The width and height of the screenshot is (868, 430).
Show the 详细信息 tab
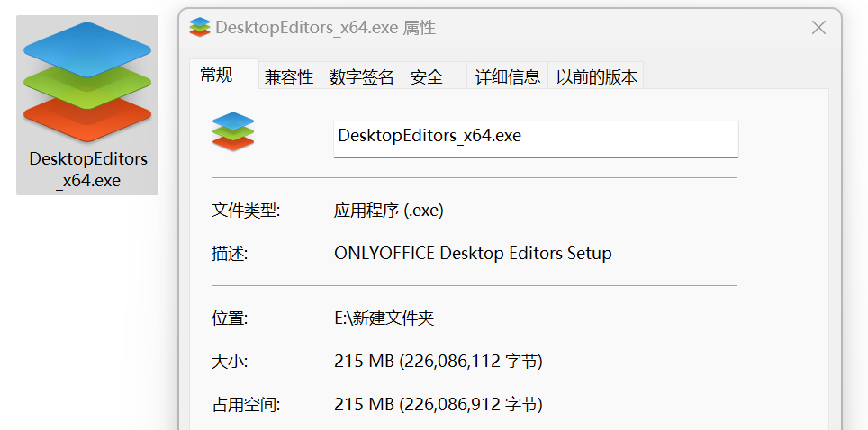point(508,77)
